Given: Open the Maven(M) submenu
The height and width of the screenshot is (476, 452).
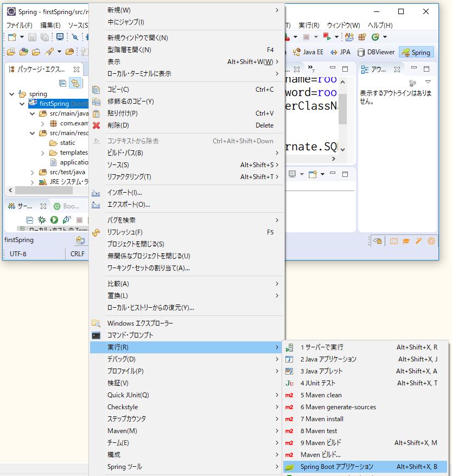Looking at the screenshot, I should 187,431.
